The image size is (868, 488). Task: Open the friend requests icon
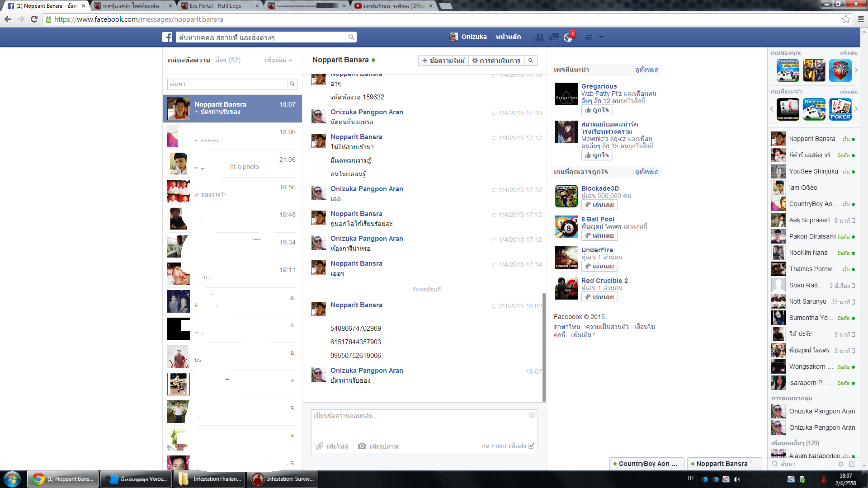click(539, 37)
